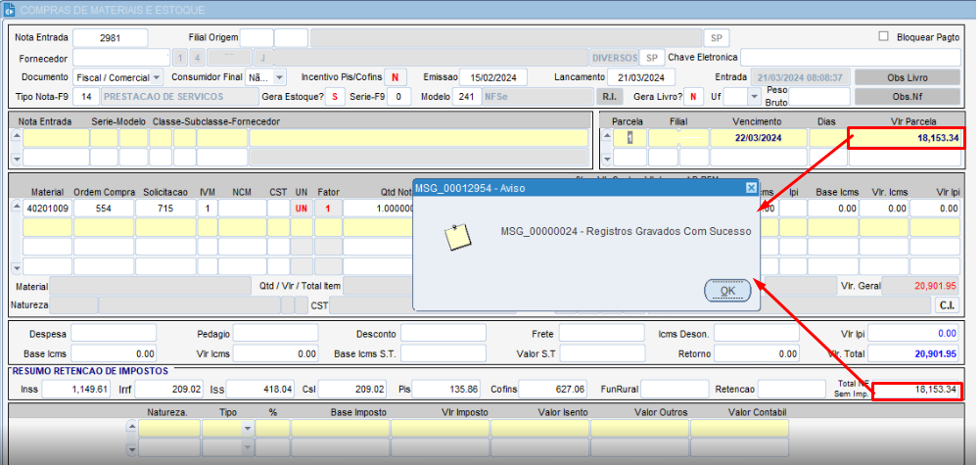This screenshot has width=980, height=465.
Task: Open the Obs Livro button
Action: pos(907,77)
